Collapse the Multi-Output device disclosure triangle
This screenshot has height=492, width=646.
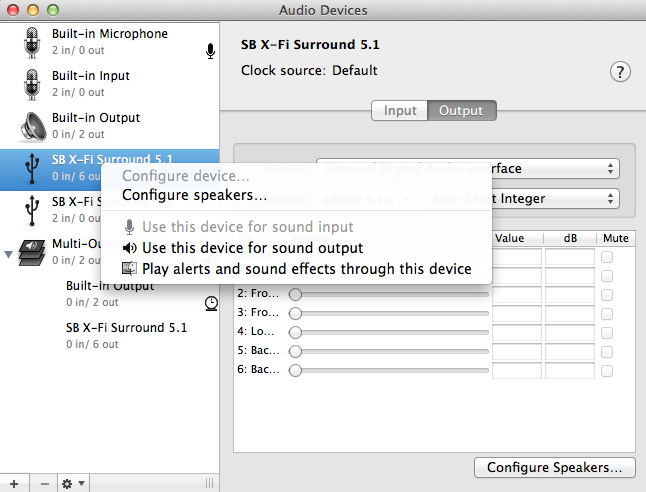pyautogui.click(x=8, y=254)
